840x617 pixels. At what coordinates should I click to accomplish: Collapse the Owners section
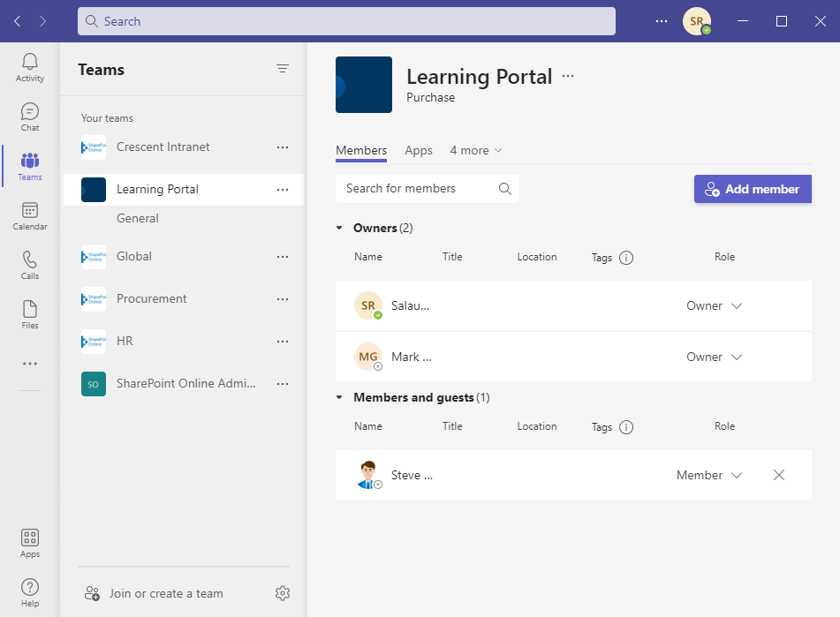[338, 227]
